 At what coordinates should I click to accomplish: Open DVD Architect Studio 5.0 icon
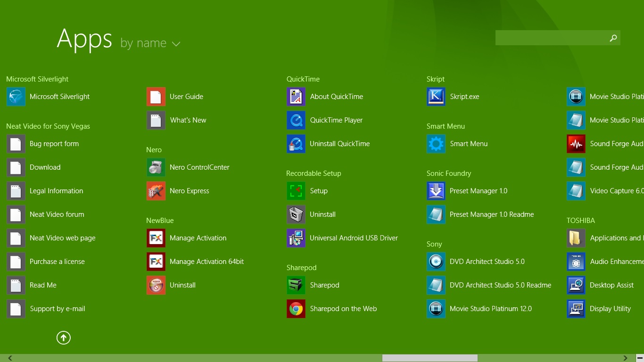pyautogui.click(x=436, y=262)
